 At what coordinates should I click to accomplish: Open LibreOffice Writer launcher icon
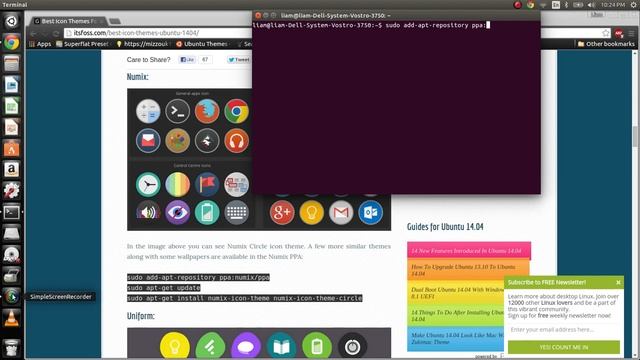[x=11, y=84]
